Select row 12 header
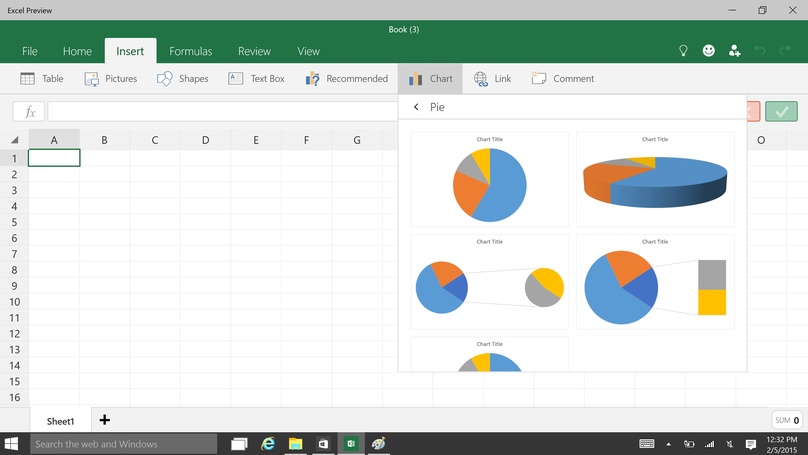The image size is (808, 455). pyautogui.click(x=14, y=333)
